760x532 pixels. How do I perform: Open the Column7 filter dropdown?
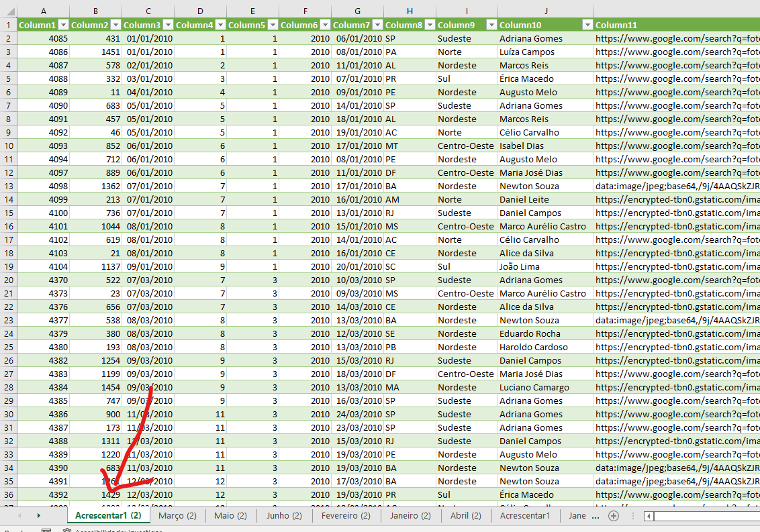tap(377, 25)
